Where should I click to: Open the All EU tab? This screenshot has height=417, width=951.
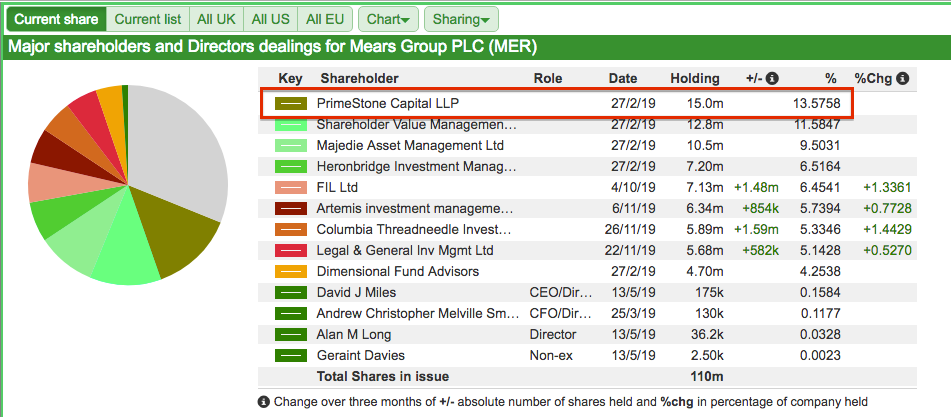pos(325,19)
